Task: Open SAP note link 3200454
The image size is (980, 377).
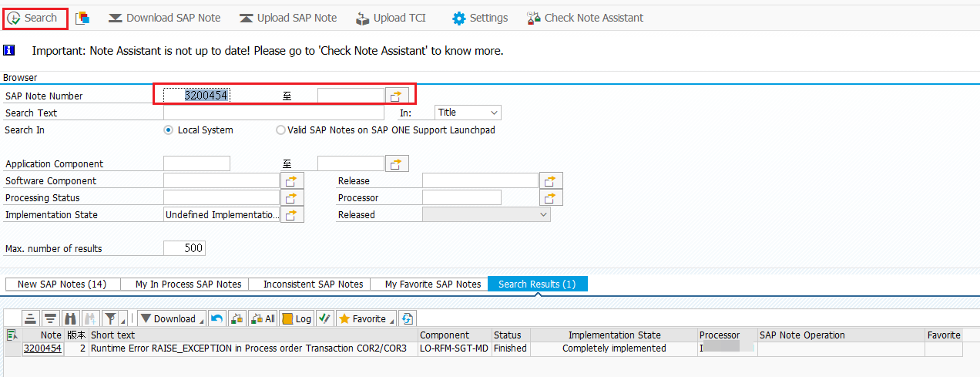Action: point(42,348)
